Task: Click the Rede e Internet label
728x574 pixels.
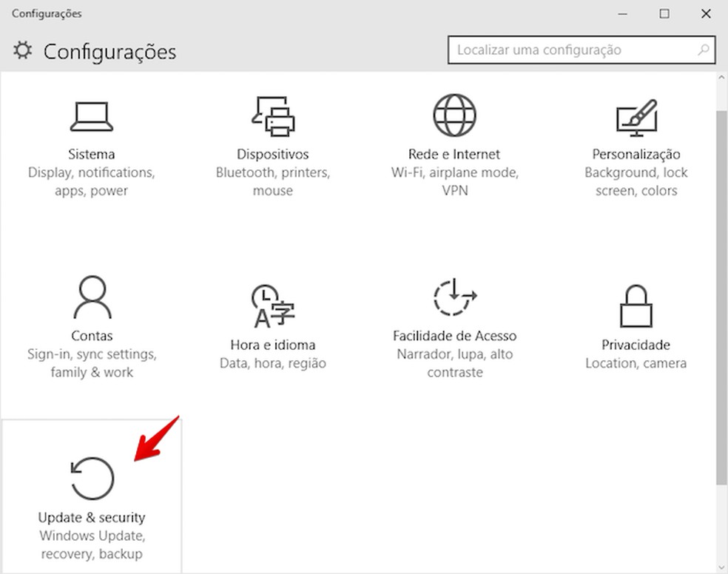Action: (x=454, y=154)
